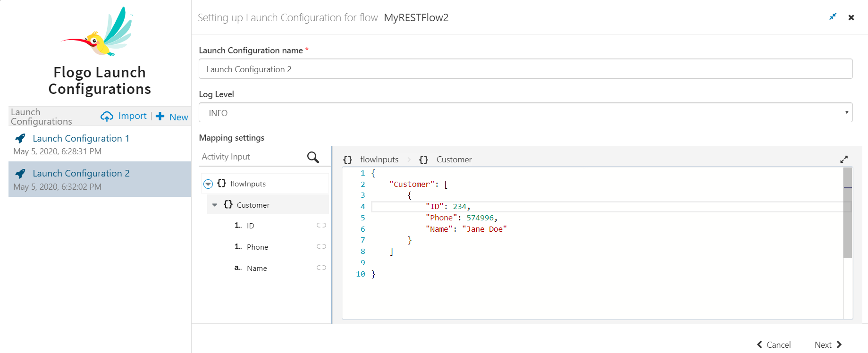The height and width of the screenshot is (353, 868).
Task: Click the Activity Input search magnifier icon
Action: point(313,157)
